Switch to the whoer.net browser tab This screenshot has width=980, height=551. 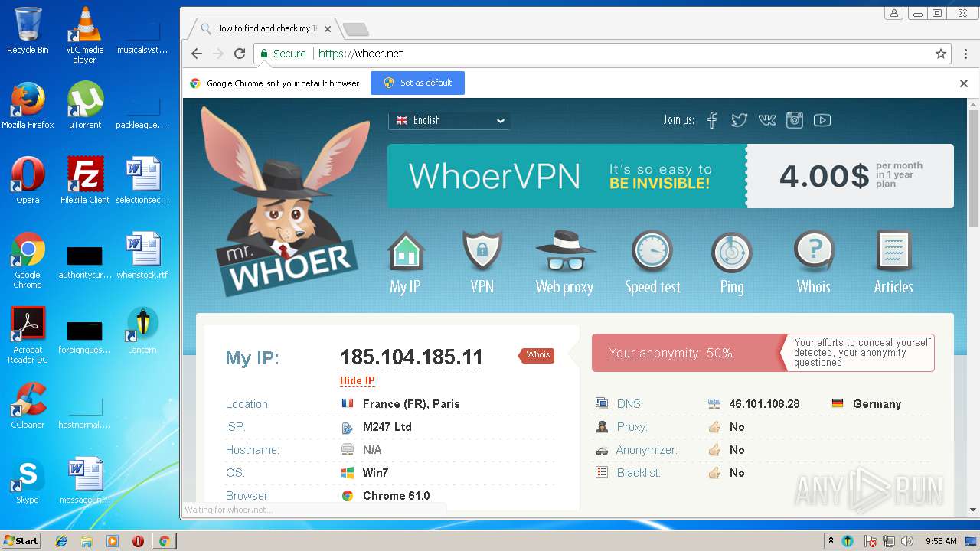tap(266, 29)
